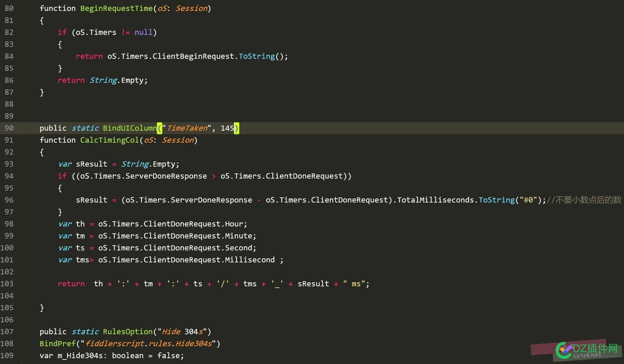The image size is (624, 364).
Task: Click the closing brace on line 105
Action: click(x=42, y=308)
